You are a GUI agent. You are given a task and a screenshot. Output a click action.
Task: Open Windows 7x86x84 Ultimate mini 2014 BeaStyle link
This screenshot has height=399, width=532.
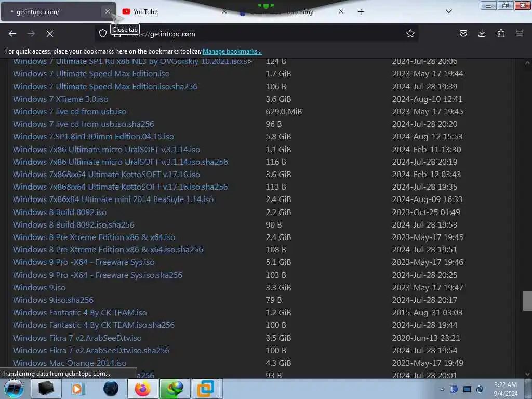coord(113,199)
